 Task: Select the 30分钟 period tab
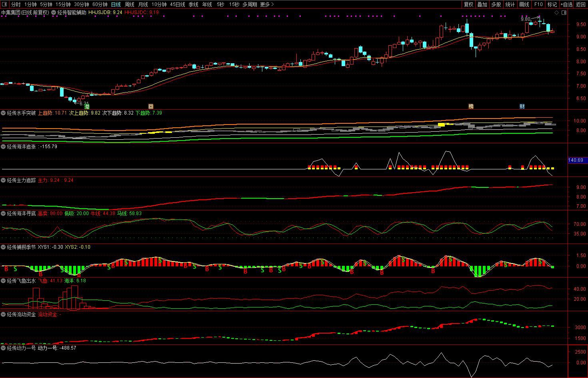coord(82,4)
